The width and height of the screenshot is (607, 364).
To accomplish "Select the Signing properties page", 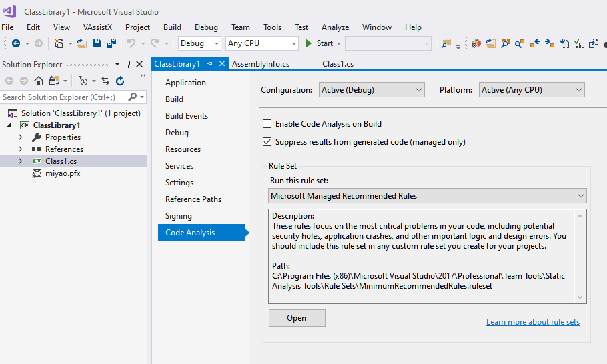I will tap(179, 216).
